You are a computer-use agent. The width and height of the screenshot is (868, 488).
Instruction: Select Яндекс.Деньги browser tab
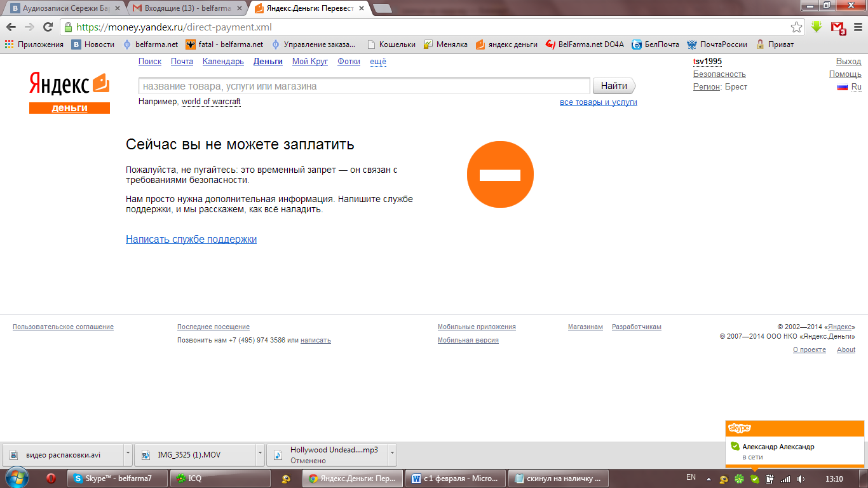310,9
